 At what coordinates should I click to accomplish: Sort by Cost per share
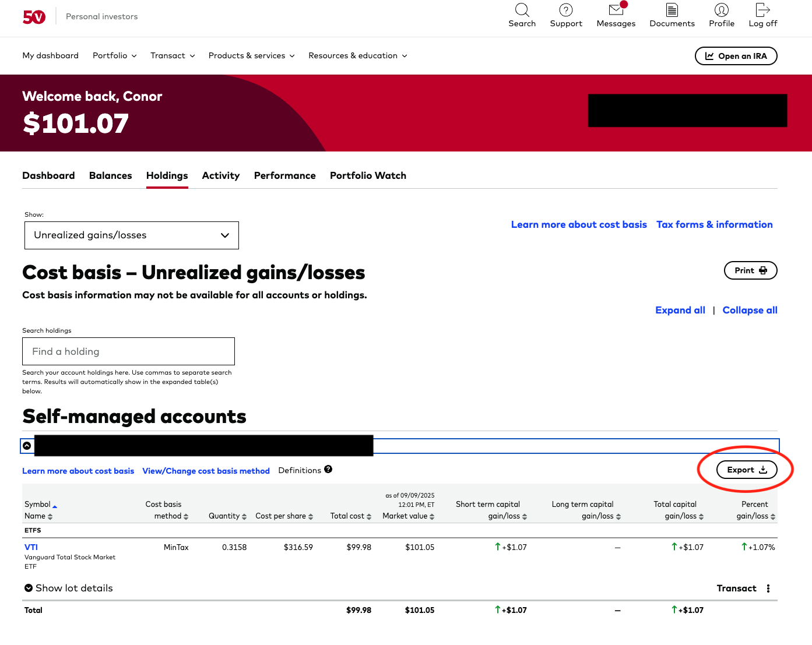click(284, 516)
